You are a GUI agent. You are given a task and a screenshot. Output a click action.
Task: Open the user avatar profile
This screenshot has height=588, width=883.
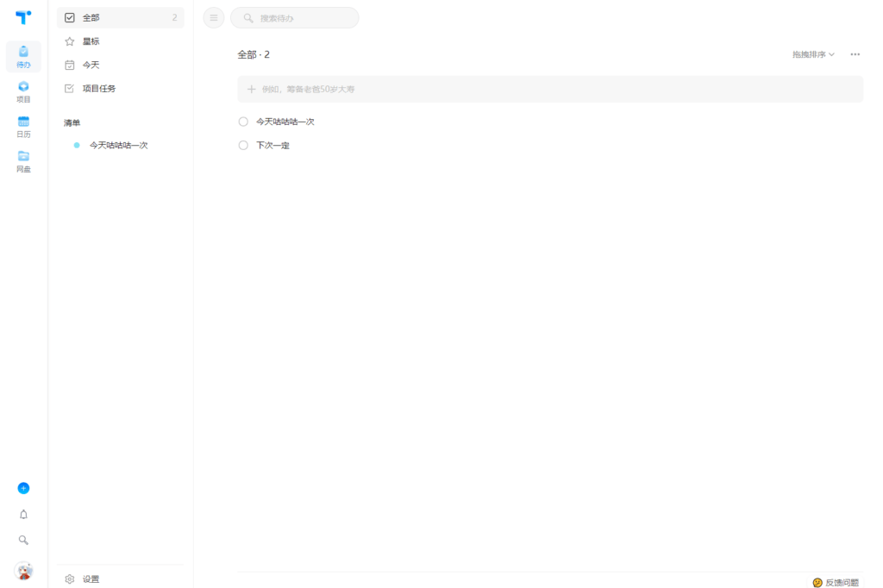[23, 571]
